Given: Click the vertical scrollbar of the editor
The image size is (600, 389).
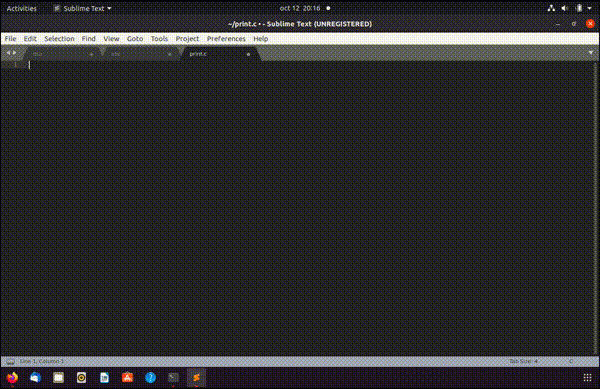Looking at the screenshot, I should (595, 208).
